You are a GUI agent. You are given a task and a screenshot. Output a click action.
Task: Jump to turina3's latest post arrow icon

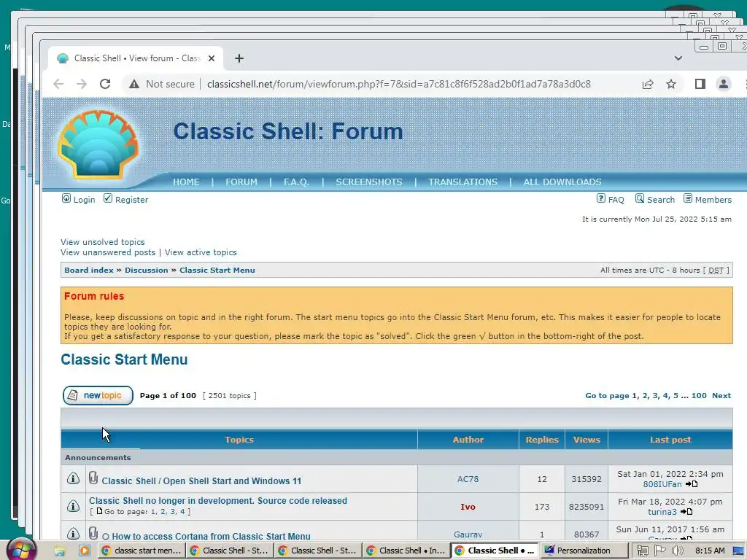(x=686, y=511)
